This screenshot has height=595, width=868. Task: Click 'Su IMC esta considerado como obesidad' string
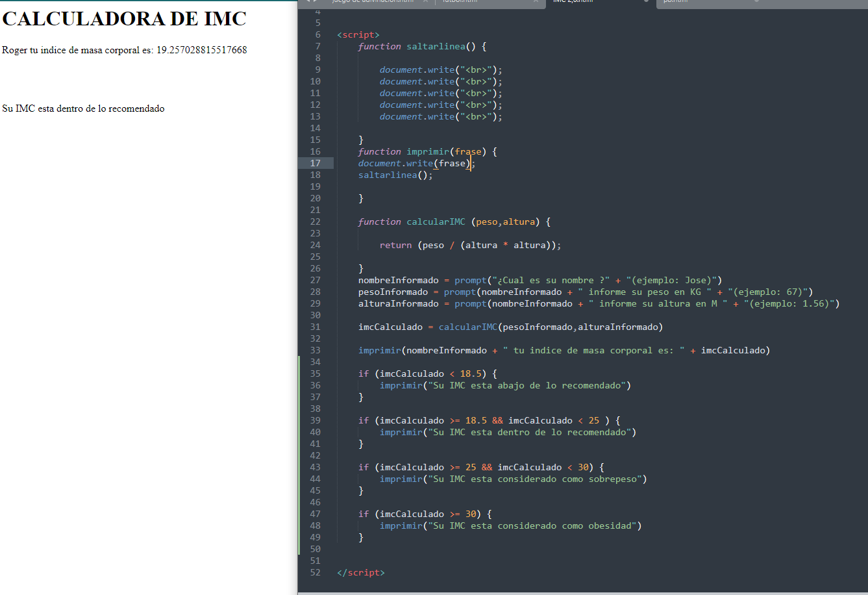pos(532,525)
